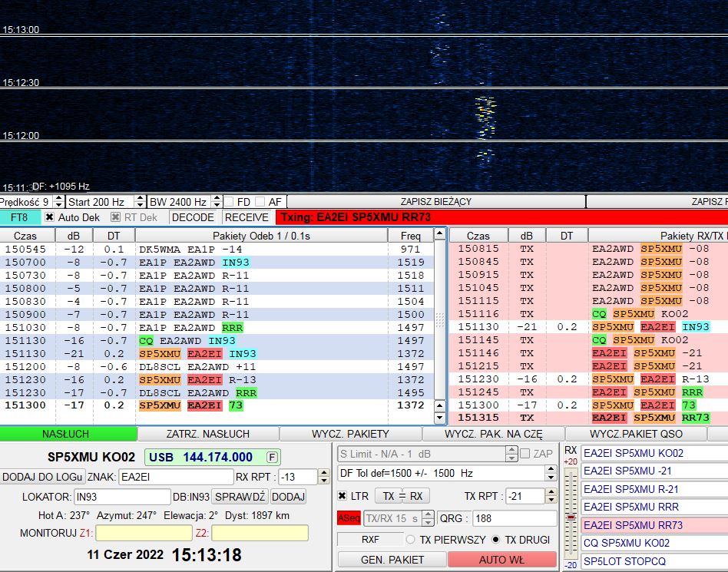This screenshot has width=728, height=572.
Task: Check the ZAP checkbox
Action: pyautogui.click(x=524, y=454)
